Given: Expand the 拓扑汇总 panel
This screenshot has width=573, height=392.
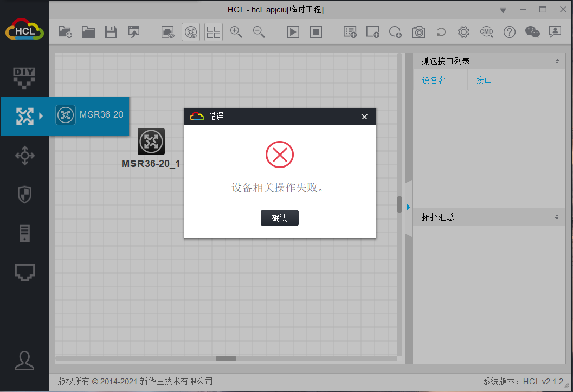Looking at the screenshot, I should 557,217.
